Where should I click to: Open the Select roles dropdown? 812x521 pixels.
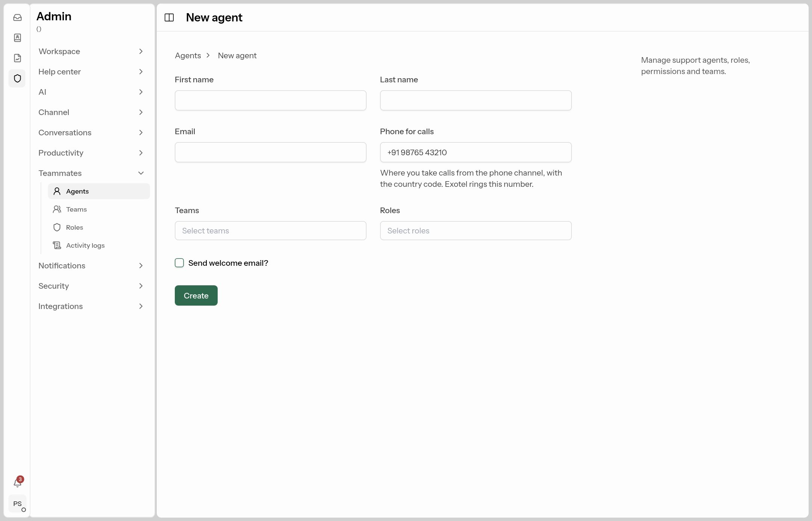(x=476, y=231)
